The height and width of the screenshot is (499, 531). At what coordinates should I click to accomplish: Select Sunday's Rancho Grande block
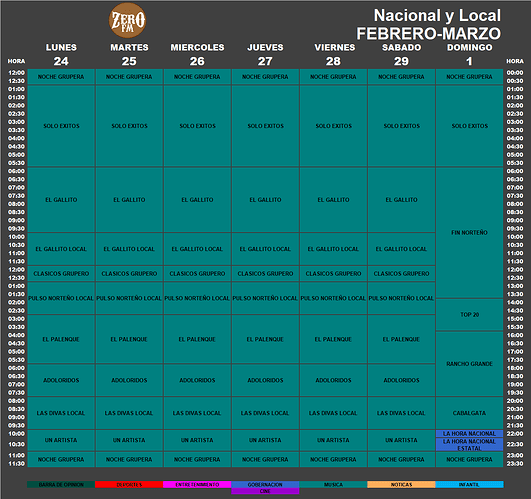(x=469, y=364)
